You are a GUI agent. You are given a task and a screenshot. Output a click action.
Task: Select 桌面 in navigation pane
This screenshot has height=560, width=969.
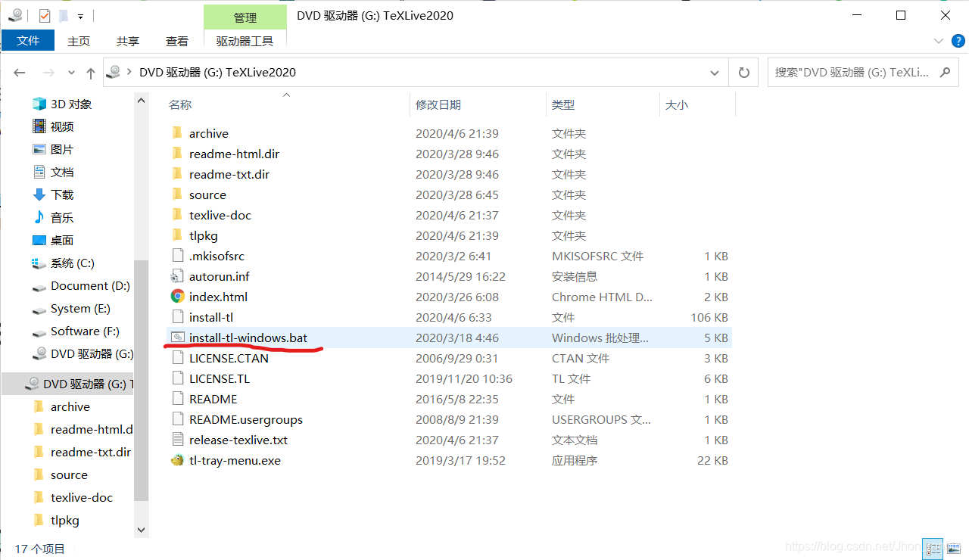(x=62, y=240)
